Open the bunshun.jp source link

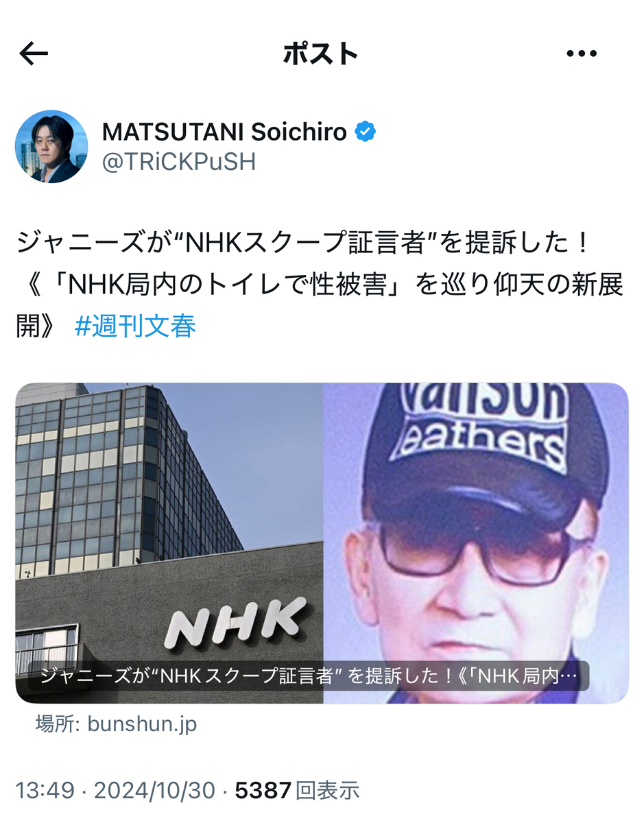tap(142, 724)
